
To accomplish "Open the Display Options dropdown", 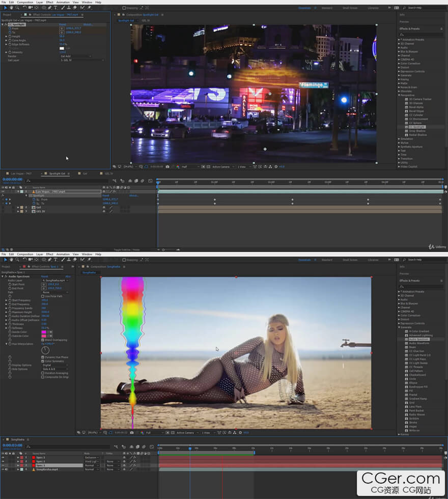I will (55, 365).
